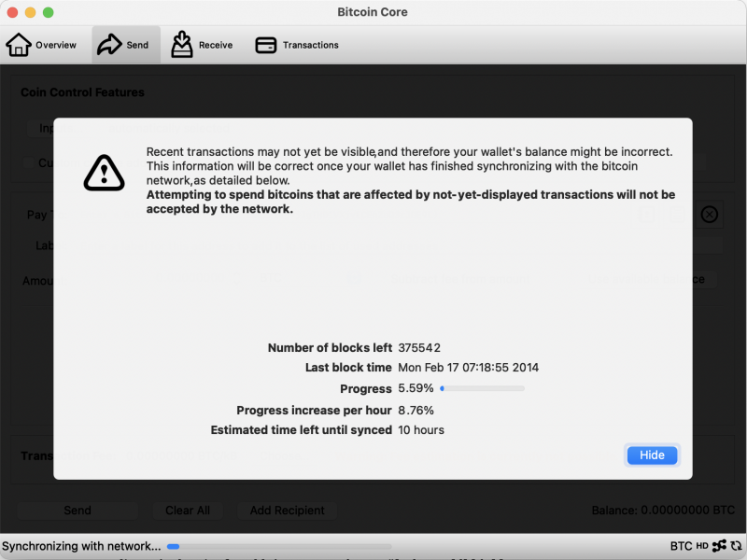Click the dimmed Clear All button
The image size is (747, 560).
point(188,511)
